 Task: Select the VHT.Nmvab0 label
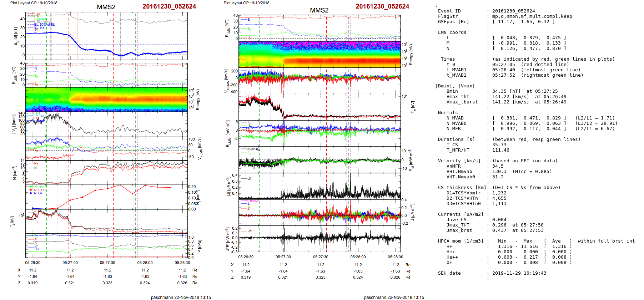(461, 177)
